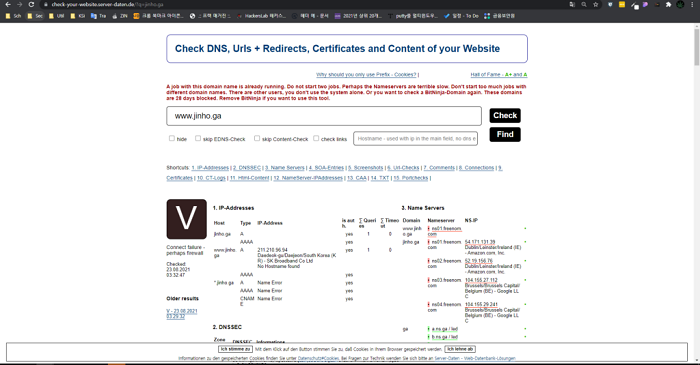Tick the skip EDNS-Check checkbox

pos(198,138)
